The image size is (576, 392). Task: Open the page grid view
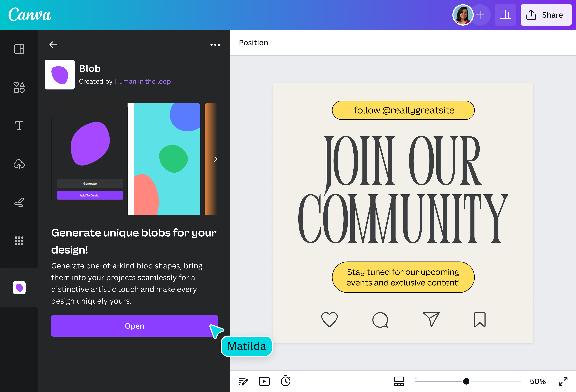click(399, 381)
